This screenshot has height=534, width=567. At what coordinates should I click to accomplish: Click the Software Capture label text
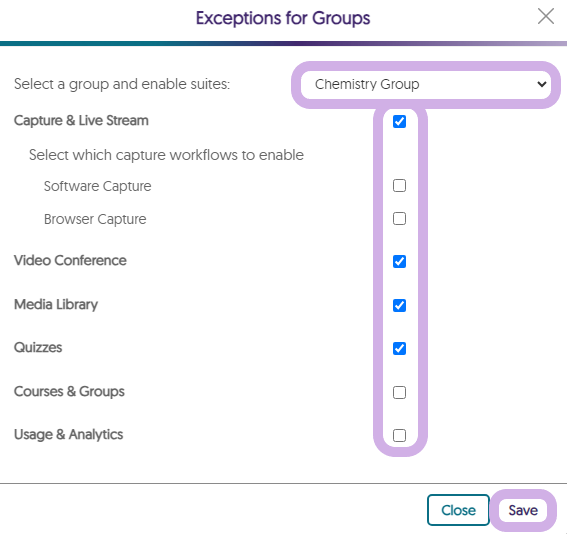(x=98, y=186)
